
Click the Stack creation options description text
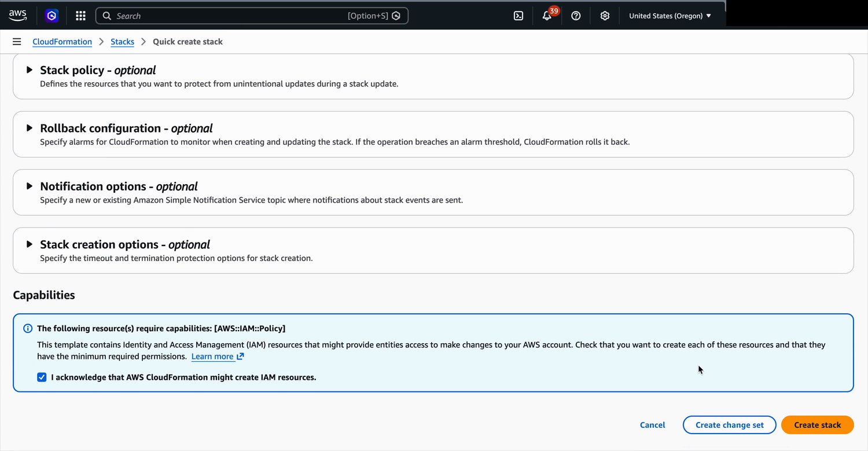tap(176, 258)
